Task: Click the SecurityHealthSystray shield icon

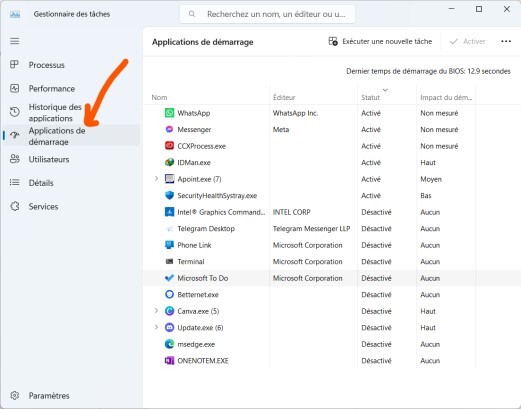Action: tap(169, 195)
